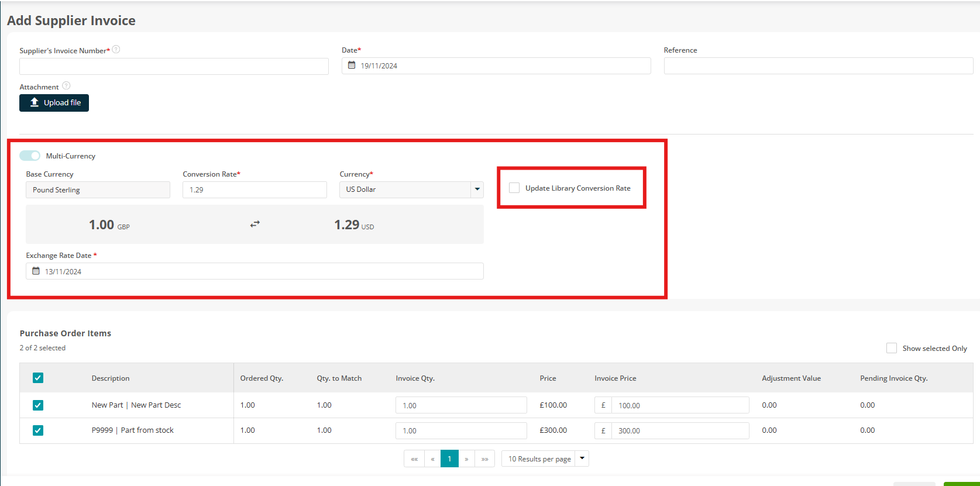Click Invoice Qty. field for New Part row

pyautogui.click(x=461, y=405)
